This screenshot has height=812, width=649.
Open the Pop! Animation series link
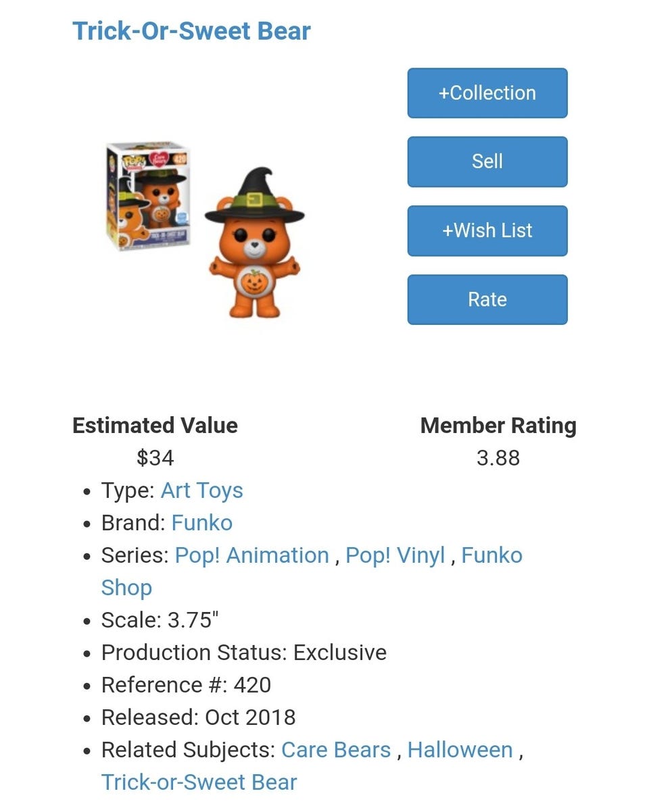(251, 555)
